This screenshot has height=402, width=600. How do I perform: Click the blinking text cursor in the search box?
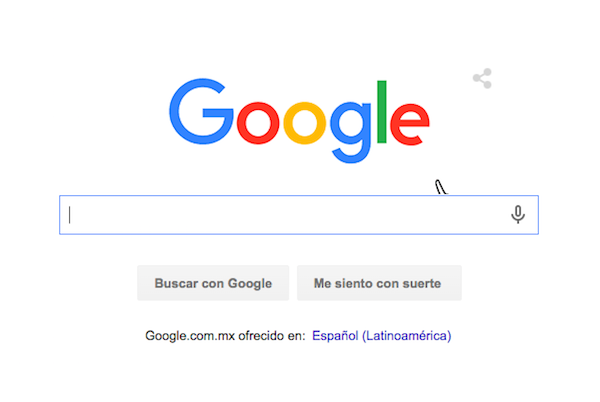point(70,215)
